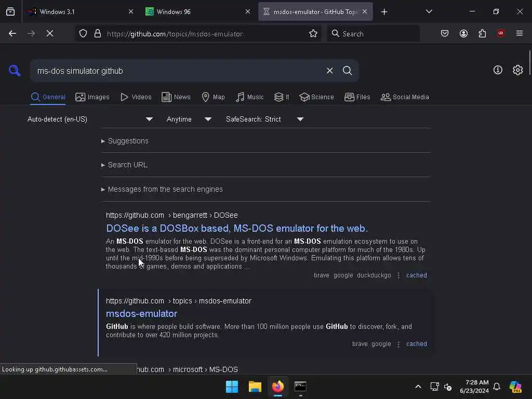Click Firefox icon in taskbar

click(x=278, y=387)
